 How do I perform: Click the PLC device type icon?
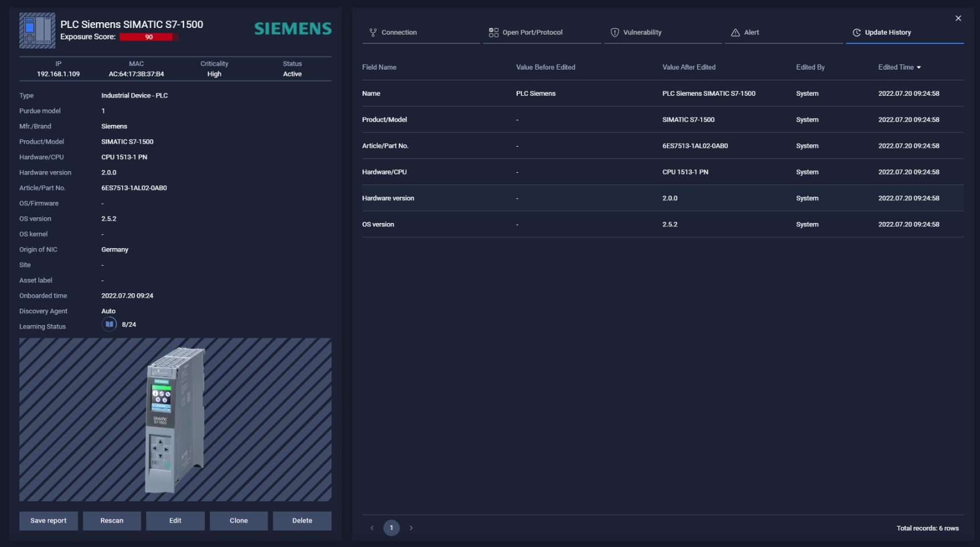(x=37, y=30)
